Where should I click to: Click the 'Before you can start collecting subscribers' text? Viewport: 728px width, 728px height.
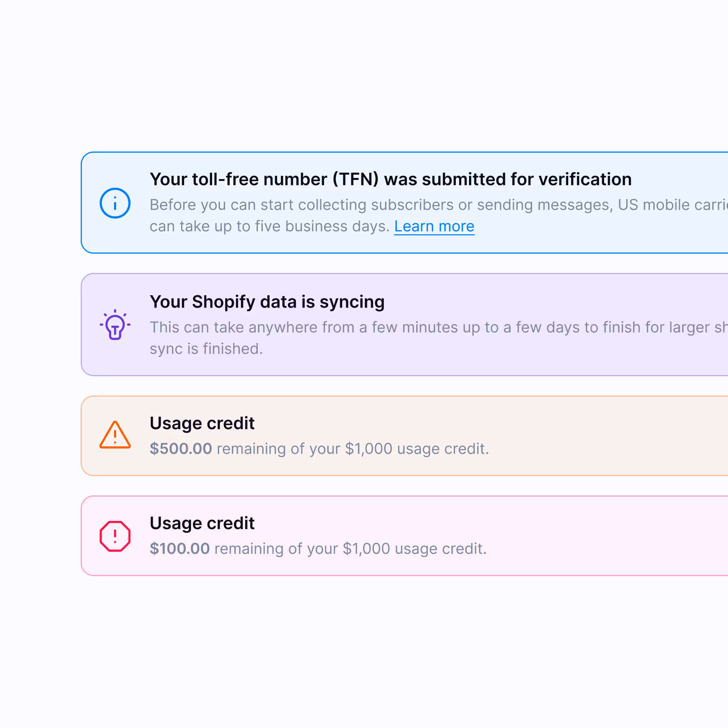[439, 205]
